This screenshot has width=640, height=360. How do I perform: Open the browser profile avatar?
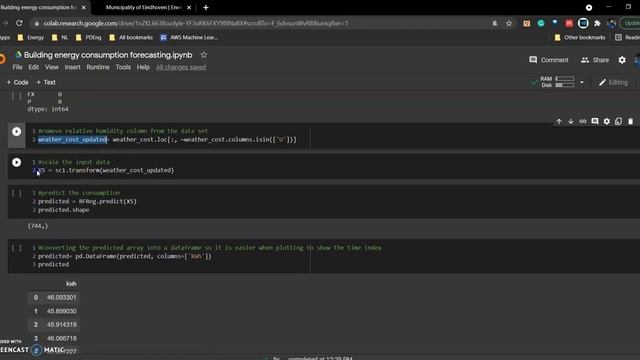coord(611,23)
